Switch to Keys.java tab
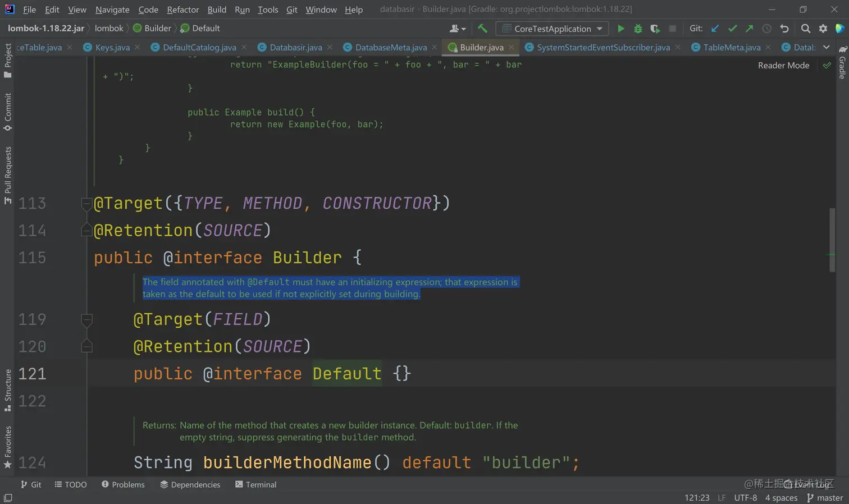This screenshot has height=504, width=849. pyautogui.click(x=112, y=47)
